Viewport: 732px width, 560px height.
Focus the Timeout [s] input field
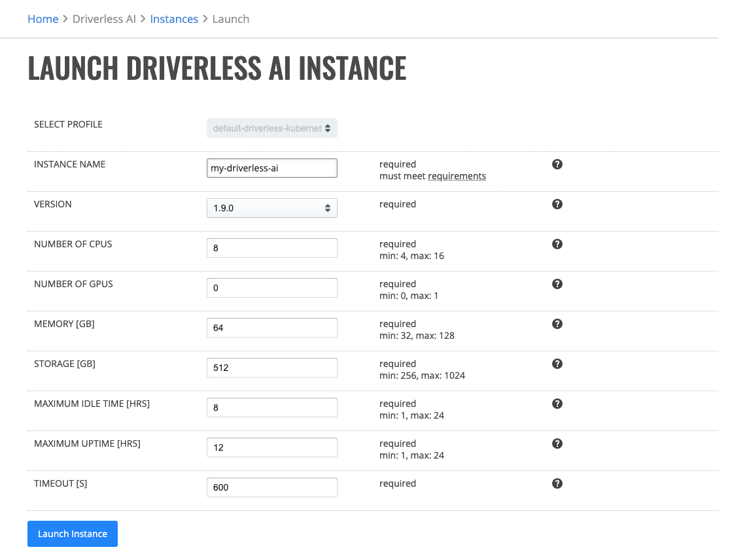pos(271,487)
